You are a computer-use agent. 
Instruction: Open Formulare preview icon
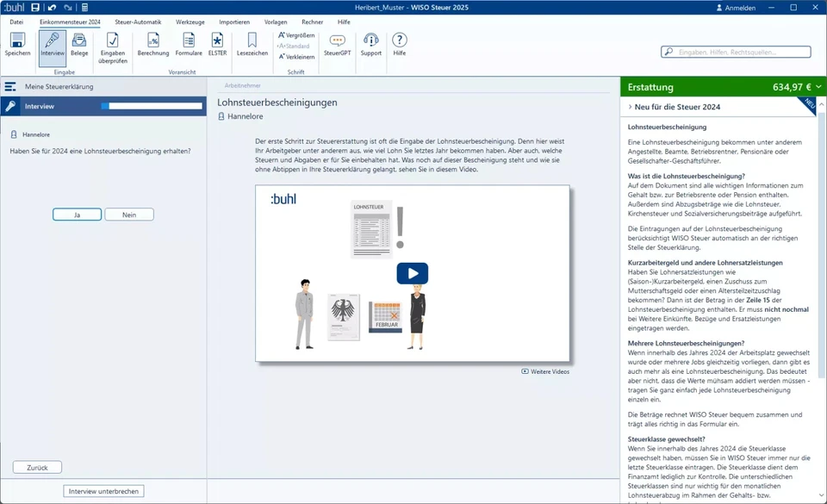(189, 43)
